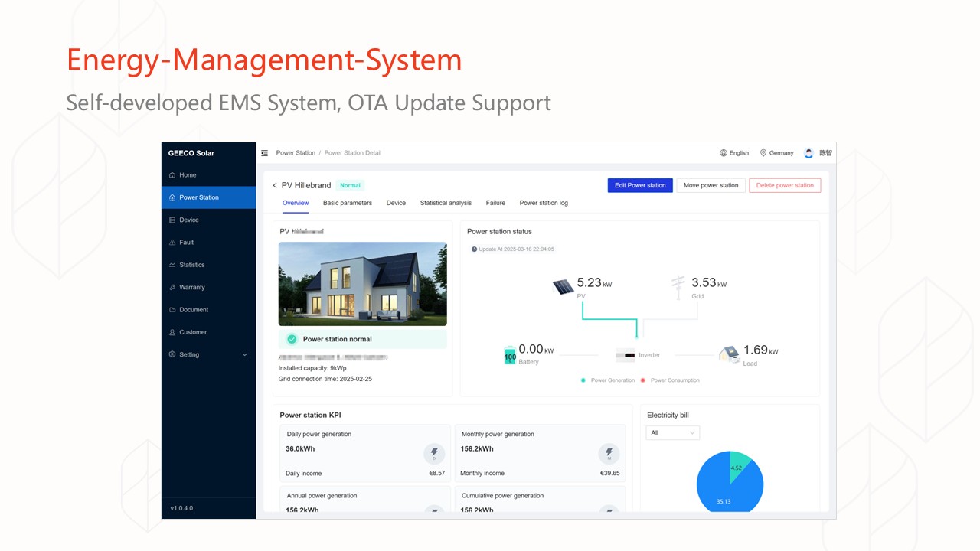Switch to the Basic parameters tab
The image size is (980, 551).
(x=348, y=203)
